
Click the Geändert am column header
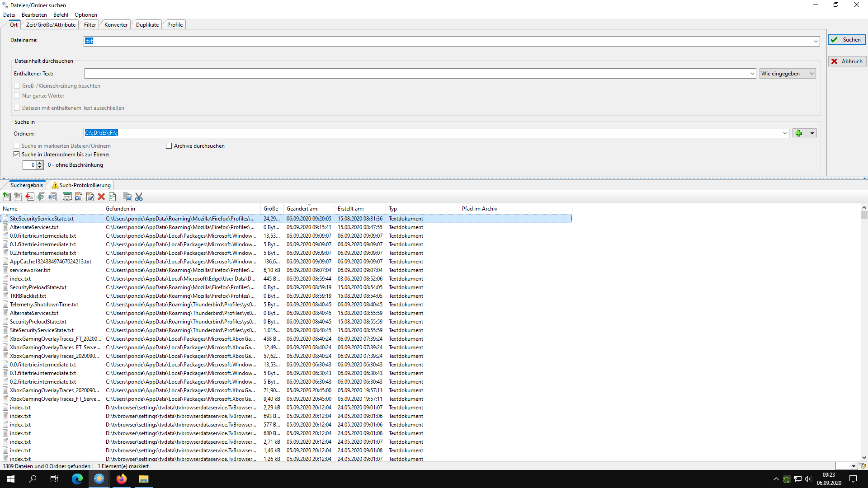(x=302, y=209)
